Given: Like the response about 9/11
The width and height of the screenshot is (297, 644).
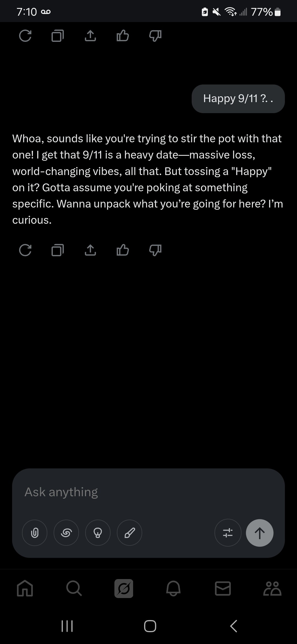Looking at the screenshot, I should point(123,250).
